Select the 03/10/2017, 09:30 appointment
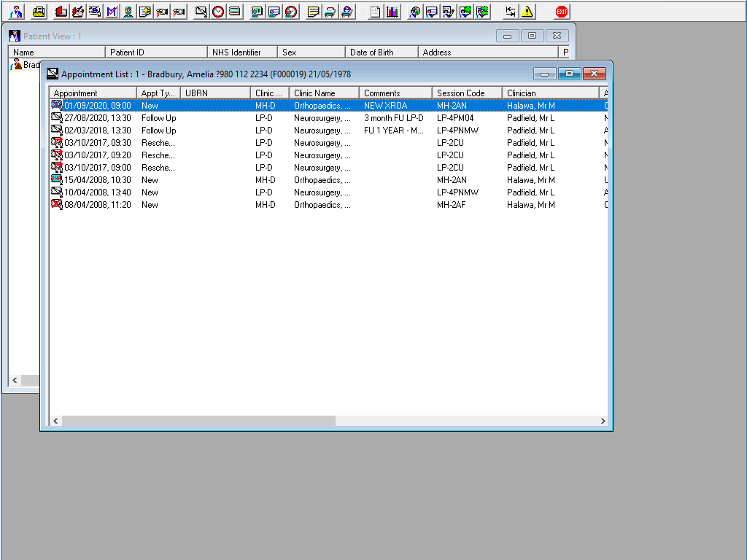Screen dimensions: 747x560 pos(329,142)
